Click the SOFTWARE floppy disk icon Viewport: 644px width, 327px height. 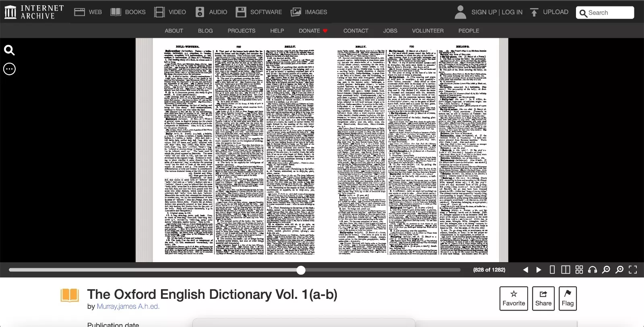[241, 12]
